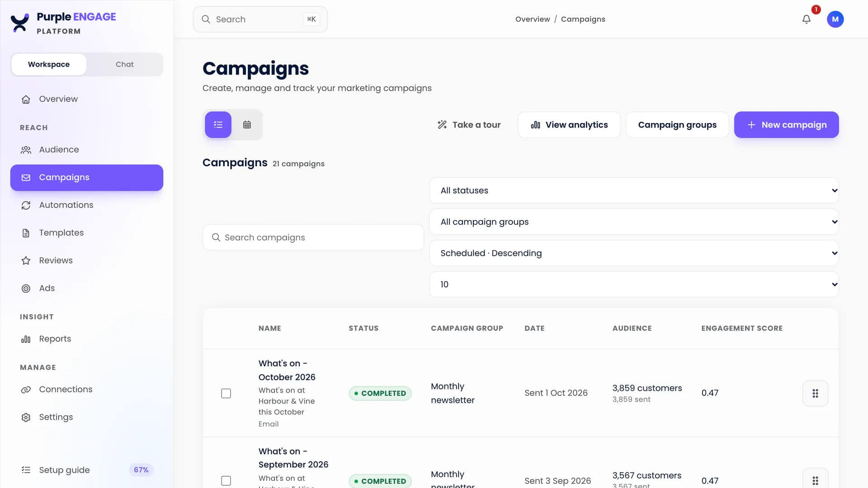868x488 pixels.
Task: Click the Search campaigns magnifier icon
Action: [216, 237]
